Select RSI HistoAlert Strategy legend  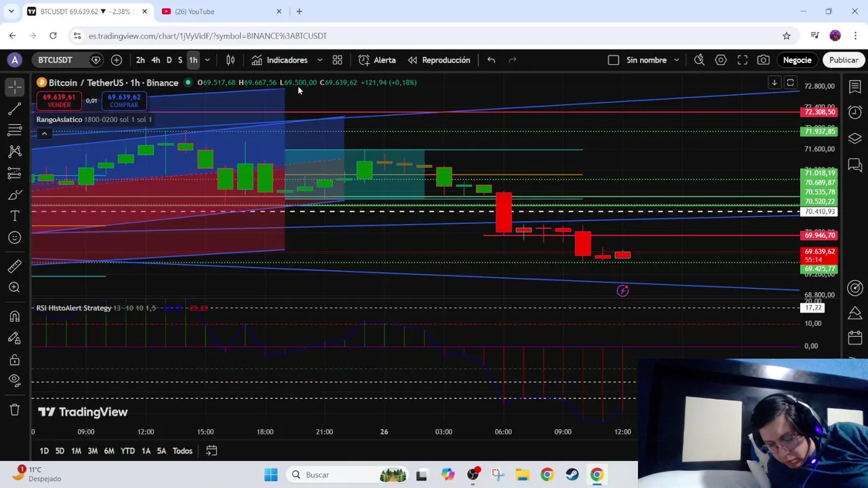pos(74,308)
